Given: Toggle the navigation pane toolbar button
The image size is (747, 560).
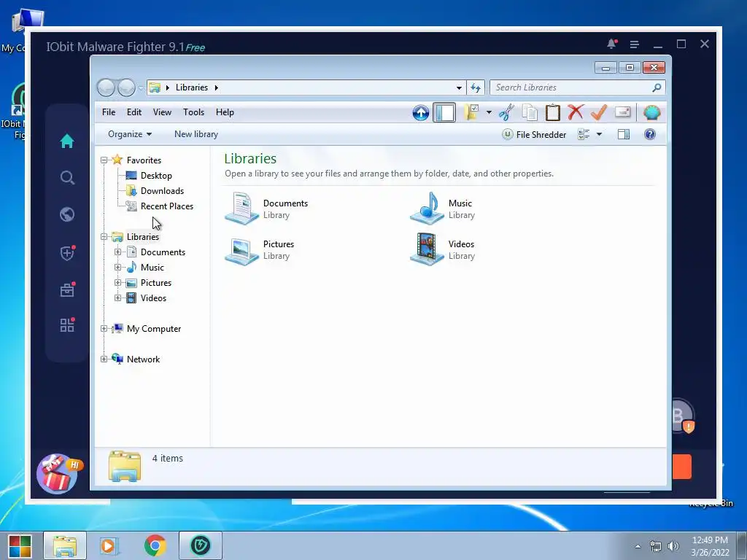Looking at the screenshot, I should 444,113.
